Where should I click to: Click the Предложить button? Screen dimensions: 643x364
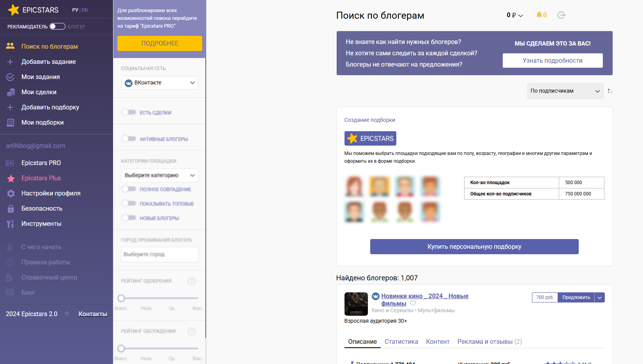[576, 297]
